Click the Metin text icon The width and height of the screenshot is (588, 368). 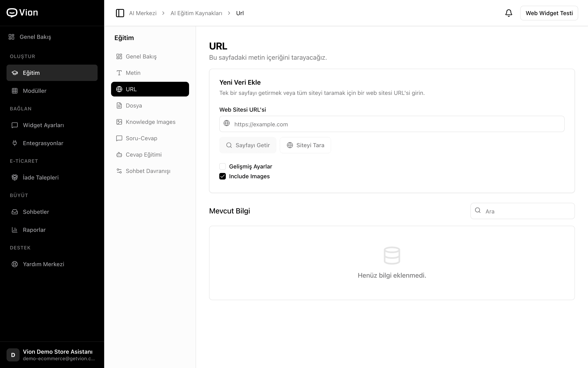(119, 73)
